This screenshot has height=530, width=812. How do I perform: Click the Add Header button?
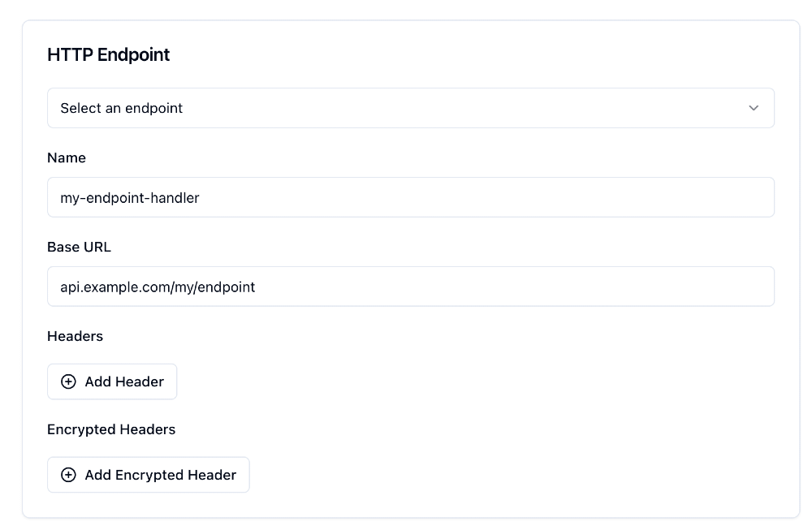(x=112, y=381)
